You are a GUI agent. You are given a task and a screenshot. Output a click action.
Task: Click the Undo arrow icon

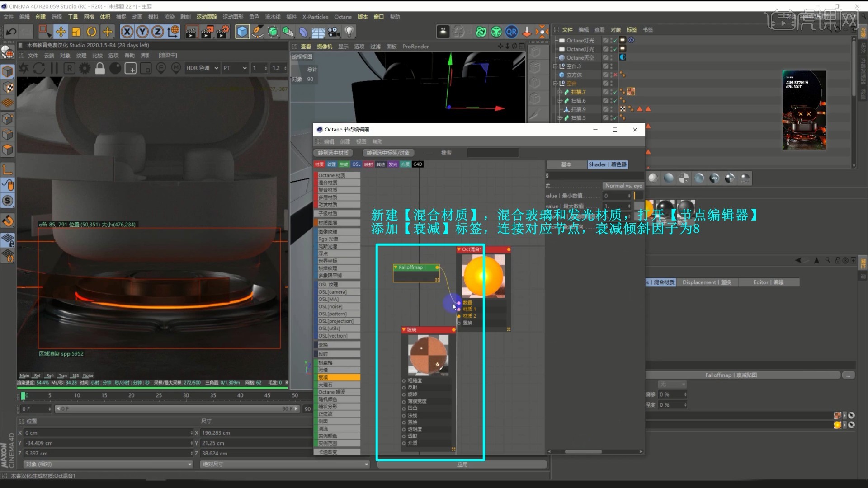pyautogui.click(x=11, y=32)
